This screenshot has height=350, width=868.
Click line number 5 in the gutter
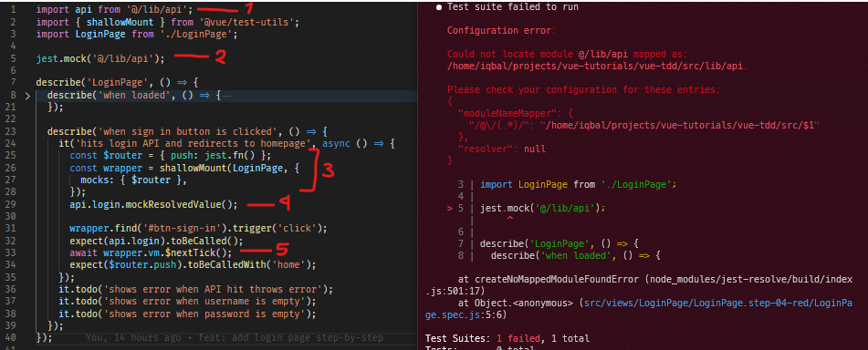click(x=13, y=57)
